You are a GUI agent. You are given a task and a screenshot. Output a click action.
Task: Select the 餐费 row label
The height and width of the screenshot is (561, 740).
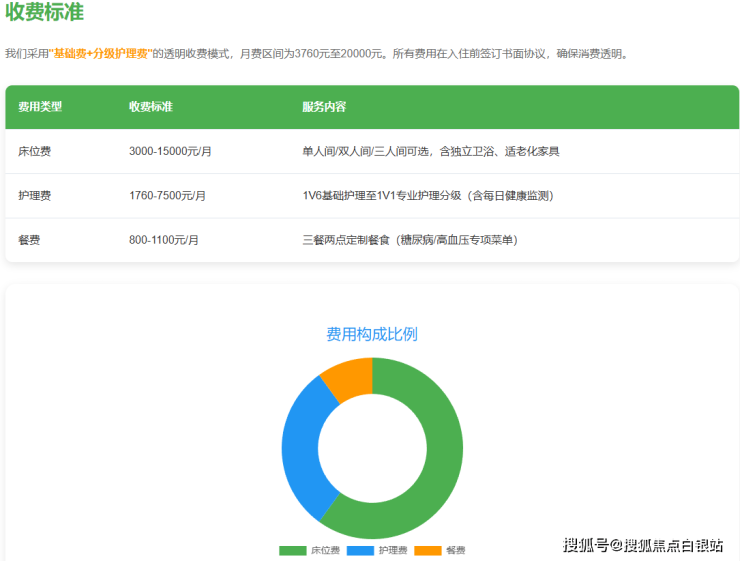(x=29, y=240)
